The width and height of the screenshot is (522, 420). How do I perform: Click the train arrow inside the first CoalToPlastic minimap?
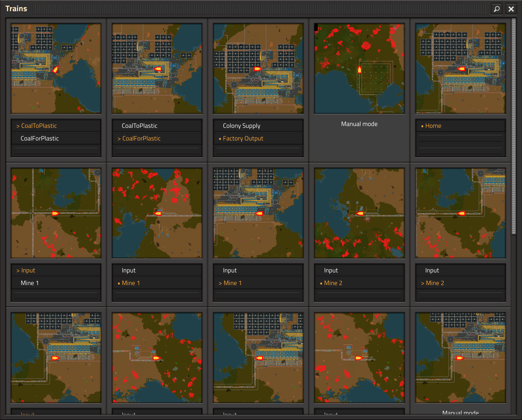tap(56, 70)
